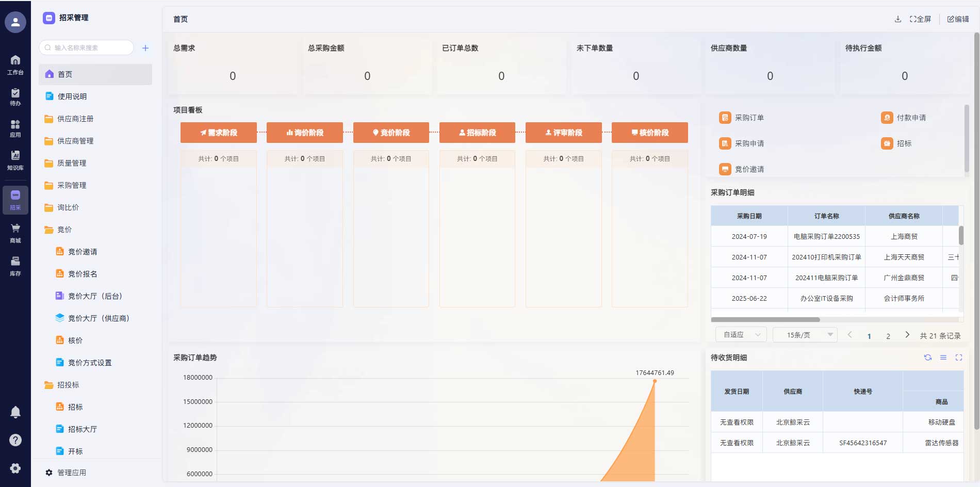980x487 pixels.
Task: Expand 待收货明细 panel to fullscreen
Action: 958,358
